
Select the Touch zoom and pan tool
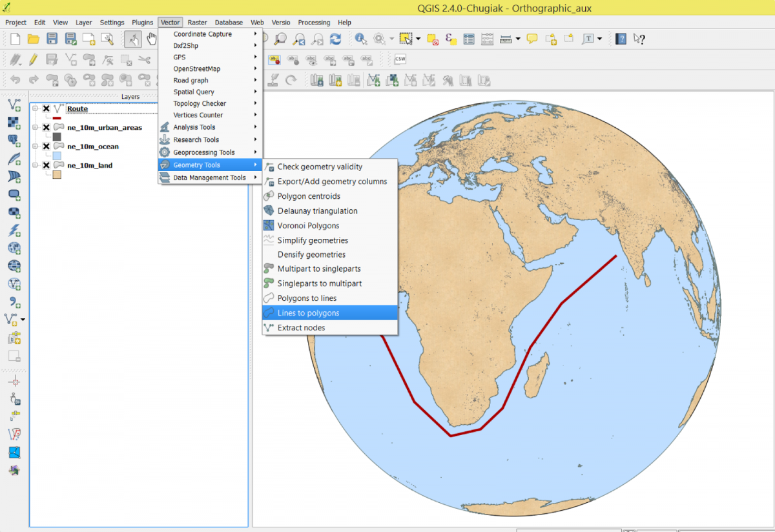[133, 39]
